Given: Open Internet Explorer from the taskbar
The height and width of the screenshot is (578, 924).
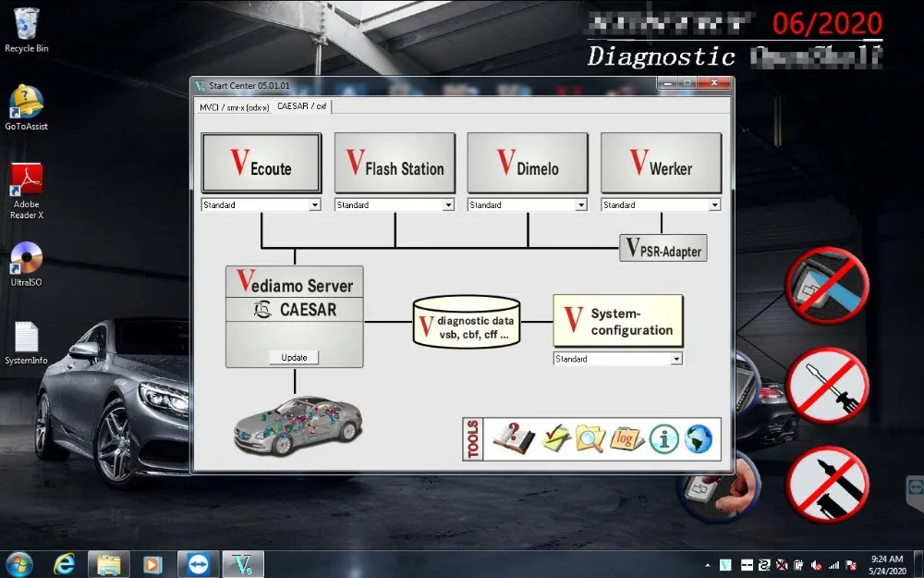Looking at the screenshot, I should coord(64,564).
